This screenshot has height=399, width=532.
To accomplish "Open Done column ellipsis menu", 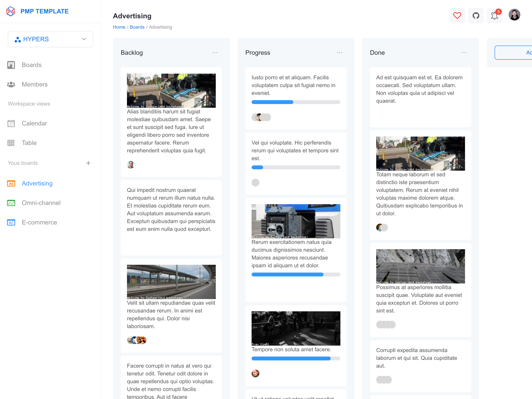I will pos(464,53).
